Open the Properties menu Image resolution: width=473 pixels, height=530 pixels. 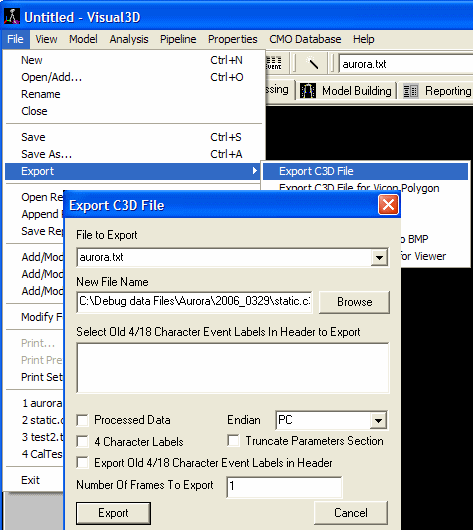tap(233, 39)
